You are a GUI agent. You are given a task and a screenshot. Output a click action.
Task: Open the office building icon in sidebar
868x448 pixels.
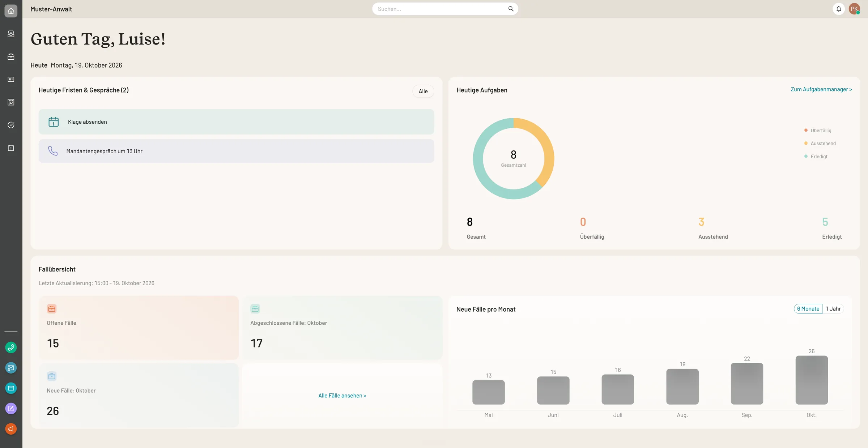click(x=11, y=102)
